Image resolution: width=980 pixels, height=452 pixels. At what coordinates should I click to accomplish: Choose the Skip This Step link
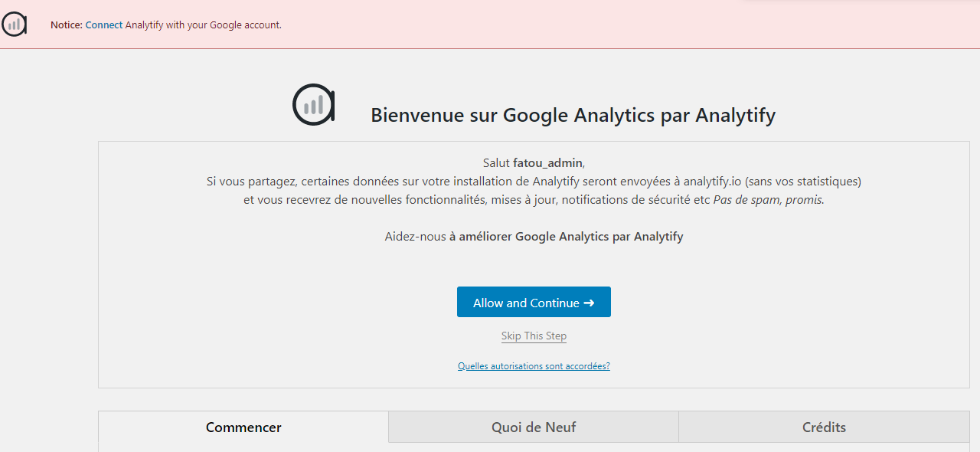click(x=534, y=336)
